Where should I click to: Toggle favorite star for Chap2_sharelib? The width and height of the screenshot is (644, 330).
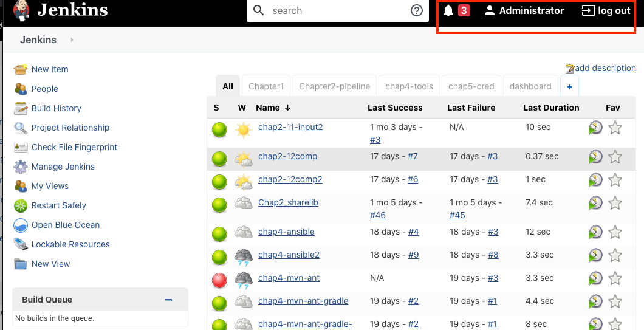[615, 203]
